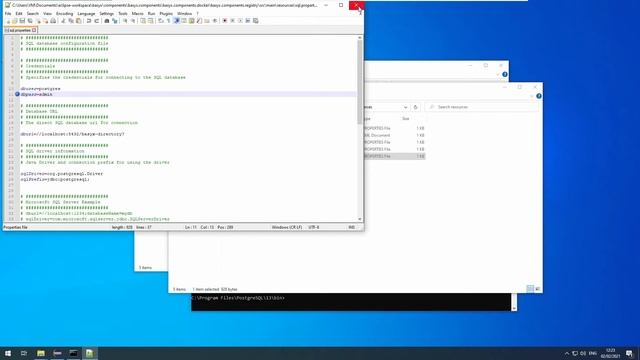Click the Save All toolbar icon
Image resolution: width=640 pixels, height=360 pixels.
[x=30, y=20]
